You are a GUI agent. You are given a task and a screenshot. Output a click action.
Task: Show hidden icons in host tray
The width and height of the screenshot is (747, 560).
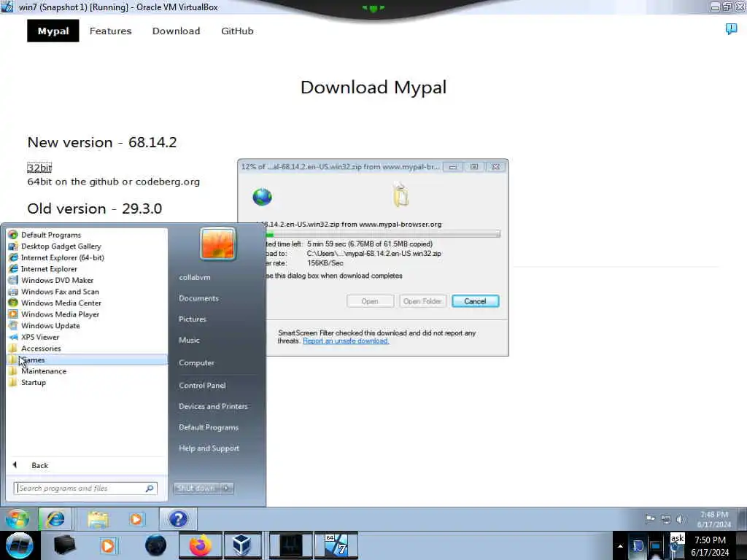(620, 546)
